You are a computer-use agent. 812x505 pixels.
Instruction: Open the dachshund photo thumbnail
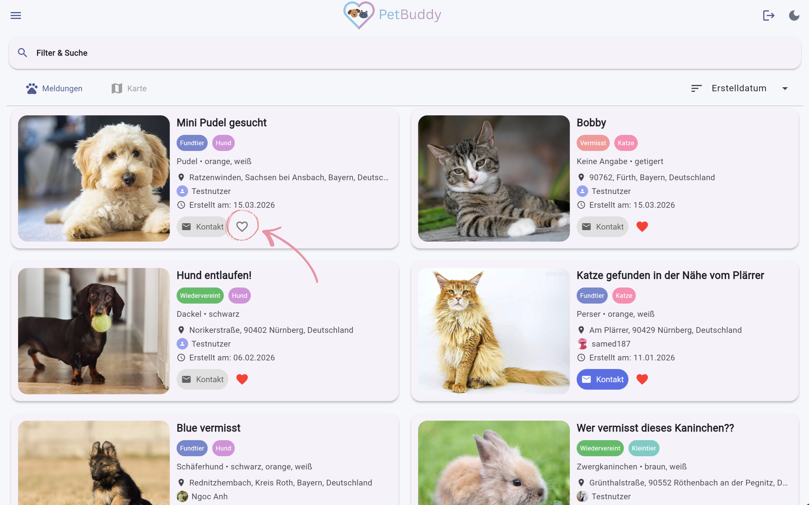pos(94,331)
